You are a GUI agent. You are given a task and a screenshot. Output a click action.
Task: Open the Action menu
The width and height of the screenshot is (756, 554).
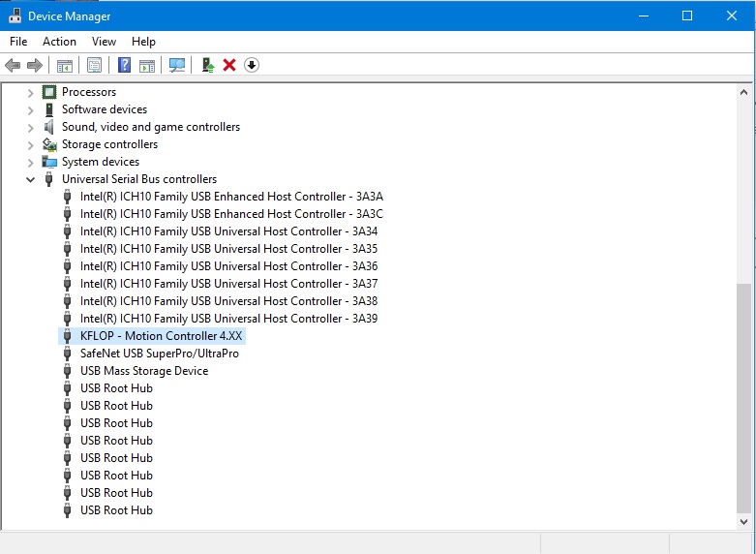59,42
